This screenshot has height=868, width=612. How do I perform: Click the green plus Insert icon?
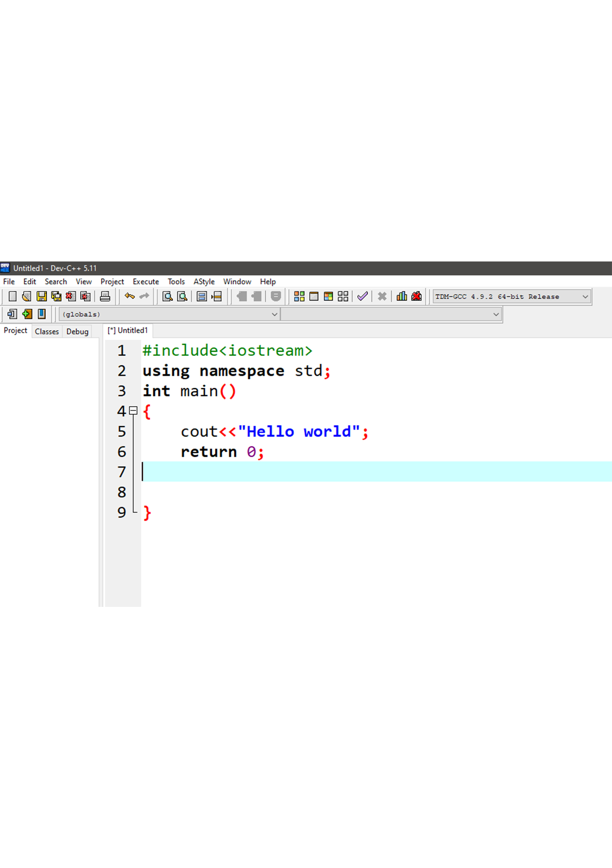coord(27,314)
